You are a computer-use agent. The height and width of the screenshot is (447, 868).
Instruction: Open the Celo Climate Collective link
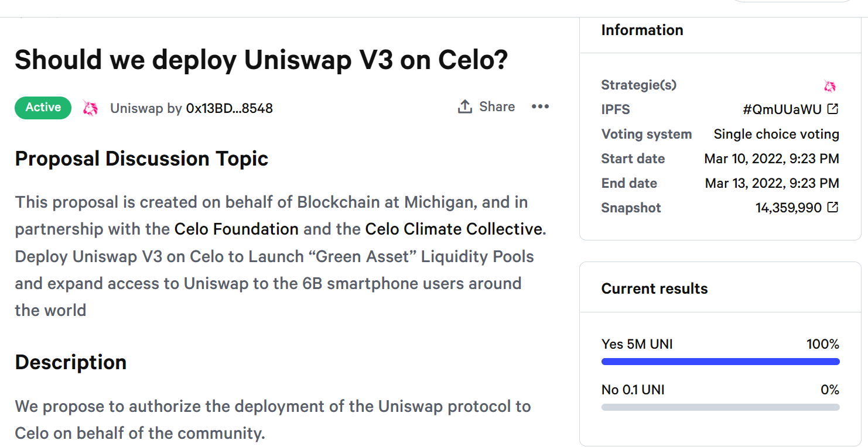tap(454, 229)
